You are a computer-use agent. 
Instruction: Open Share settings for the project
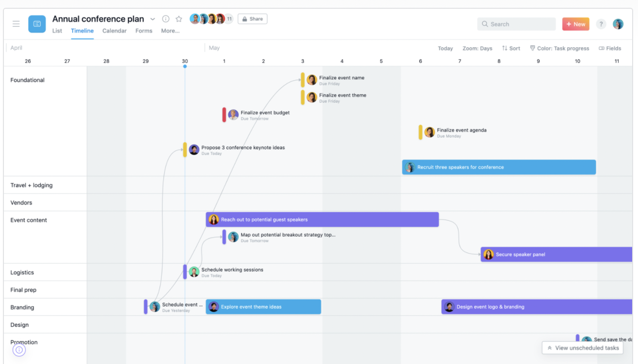pos(252,18)
